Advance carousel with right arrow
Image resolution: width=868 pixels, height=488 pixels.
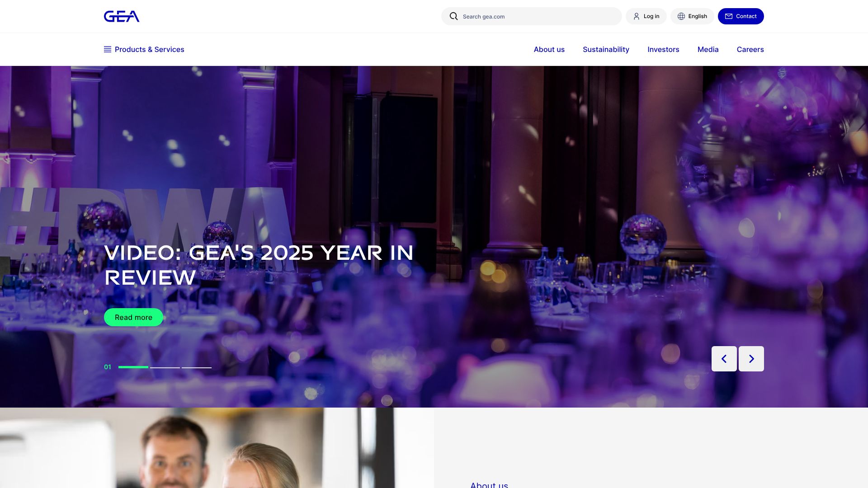[751, 359]
